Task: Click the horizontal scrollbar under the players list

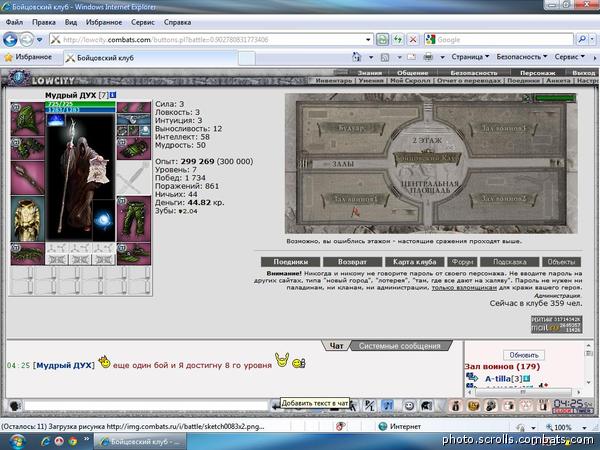Action: (523, 392)
